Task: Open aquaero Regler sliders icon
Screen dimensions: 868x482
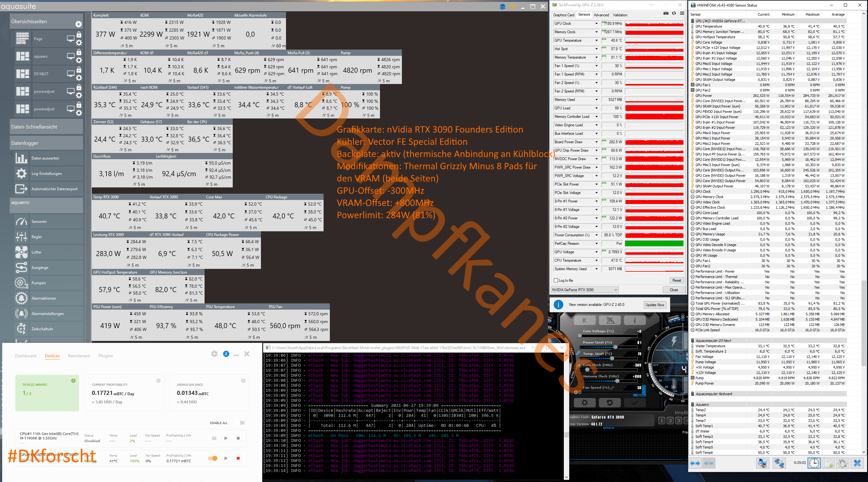Action: point(21,237)
